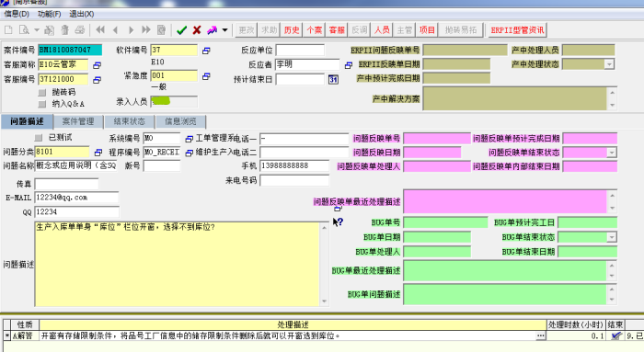Go to previous record arrow
This screenshot has height=352, width=644.
(x=115, y=30)
